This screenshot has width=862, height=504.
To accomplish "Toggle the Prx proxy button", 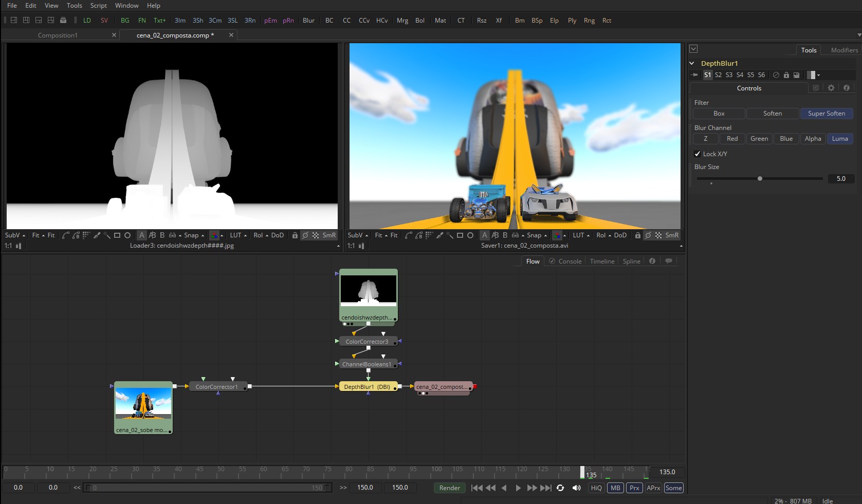I will click(634, 488).
